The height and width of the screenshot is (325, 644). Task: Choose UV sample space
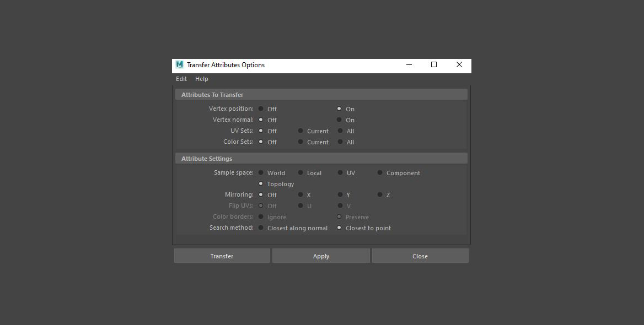coord(340,173)
